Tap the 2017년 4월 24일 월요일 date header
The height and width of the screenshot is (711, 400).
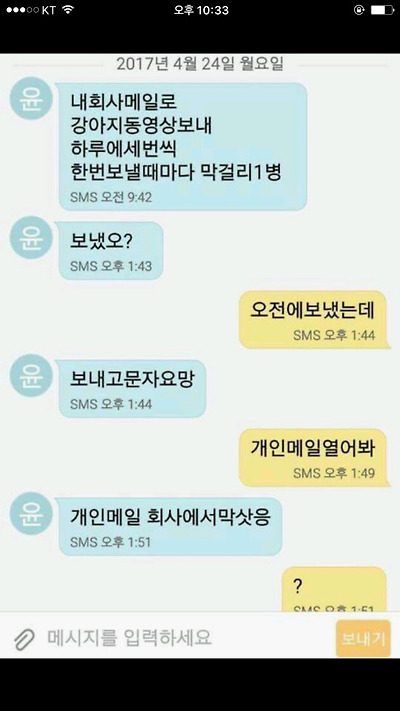click(x=200, y=64)
